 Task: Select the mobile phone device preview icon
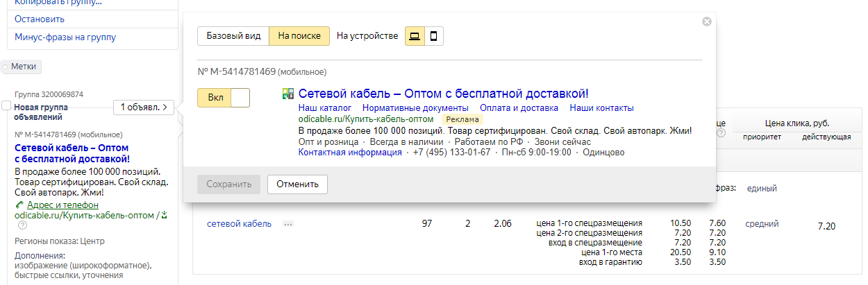434,36
